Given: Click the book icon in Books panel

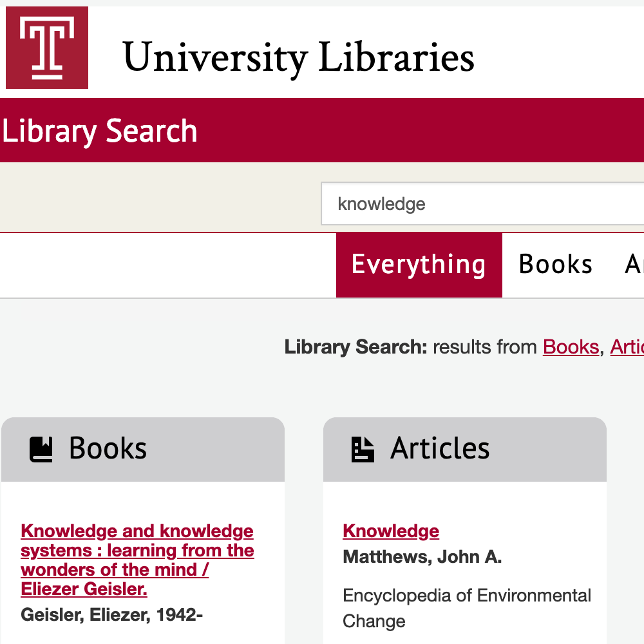Looking at the screenshot, I should pos(41,450).
